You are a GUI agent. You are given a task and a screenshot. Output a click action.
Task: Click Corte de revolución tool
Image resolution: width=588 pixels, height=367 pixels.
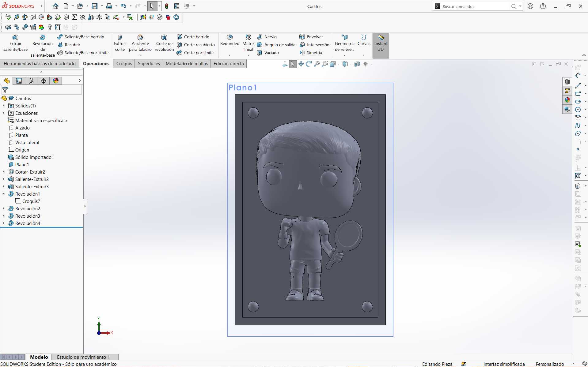click(x=164, y=43)
